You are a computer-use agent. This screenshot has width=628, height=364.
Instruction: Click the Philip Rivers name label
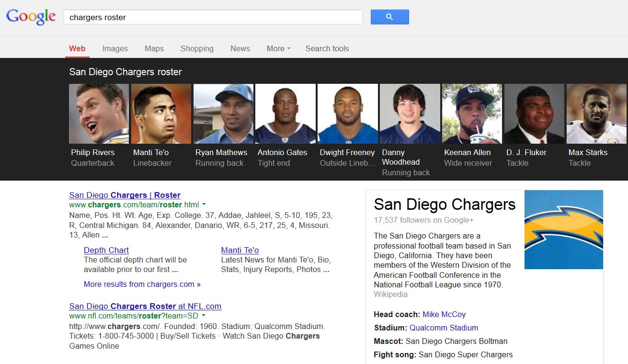pyautogui.click(x=93, y=152)
